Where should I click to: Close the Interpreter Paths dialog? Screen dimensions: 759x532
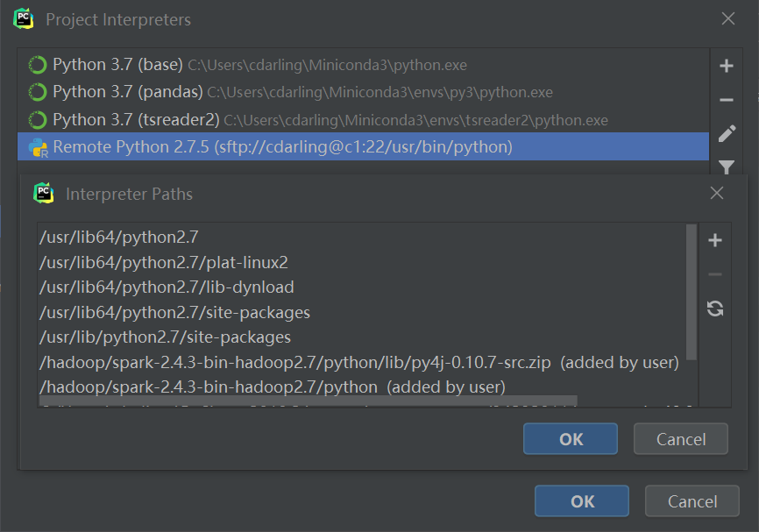[x=716, y=194]
